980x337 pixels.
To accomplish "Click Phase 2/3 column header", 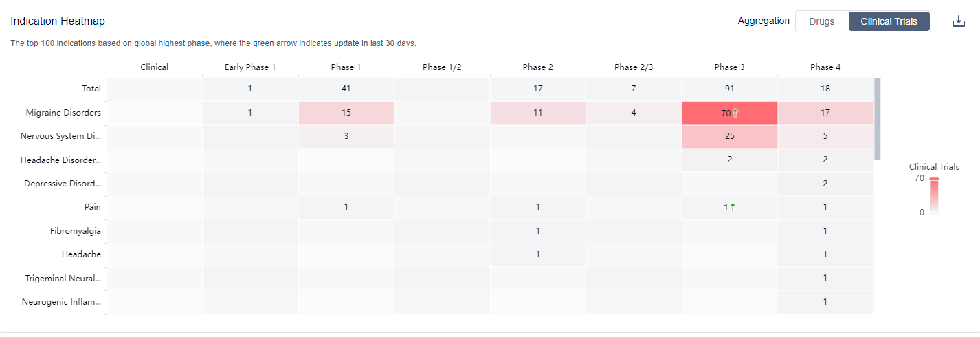I will [x=633, y=67].
